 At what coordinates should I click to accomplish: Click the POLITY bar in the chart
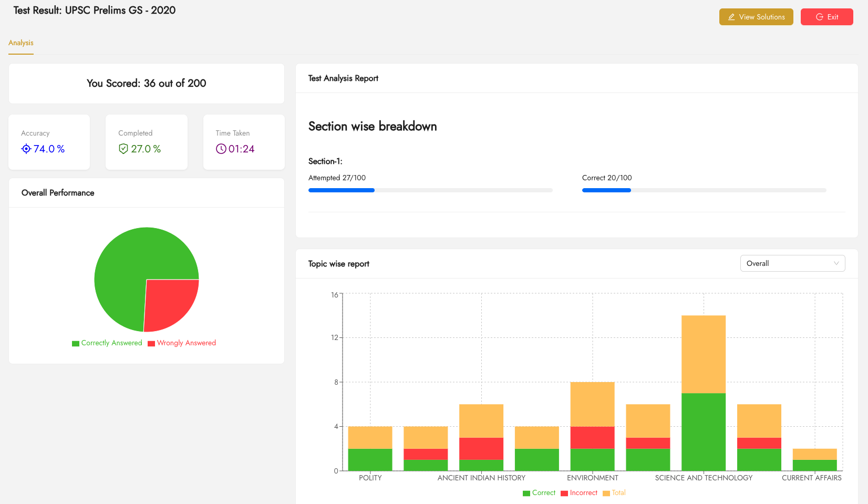(370, 448)
